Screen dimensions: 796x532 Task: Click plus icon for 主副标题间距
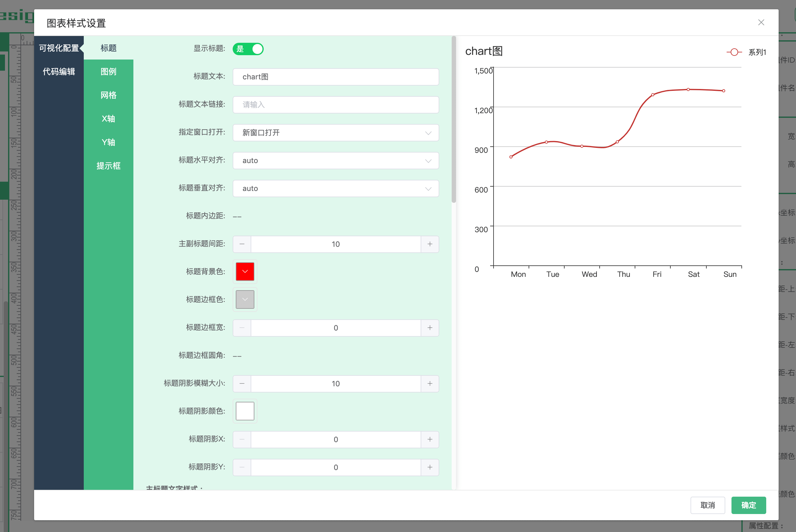click(x=430, y=244)
